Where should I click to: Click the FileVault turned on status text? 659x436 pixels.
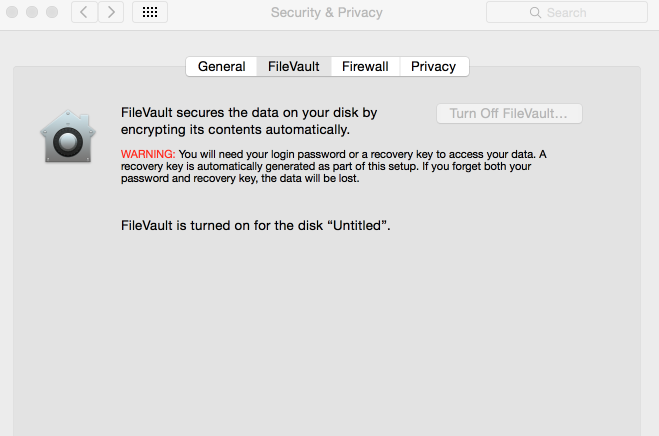point(256,226)
